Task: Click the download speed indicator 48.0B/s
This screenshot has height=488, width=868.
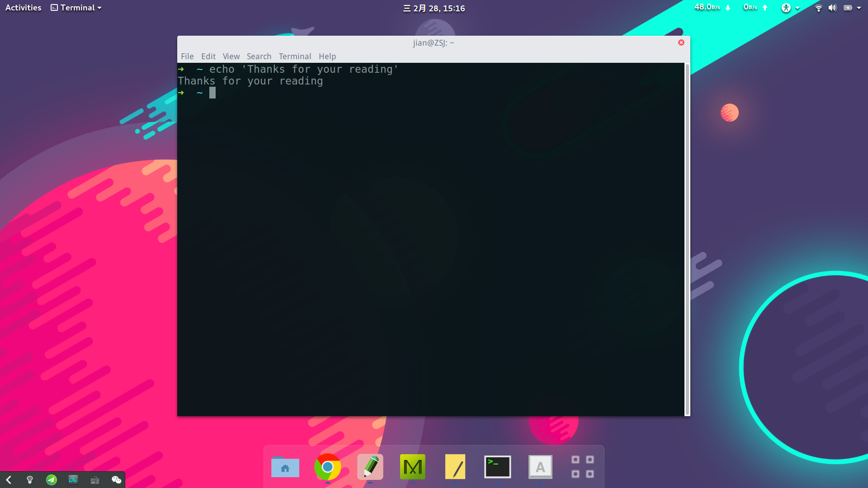Action: (712, 7)
